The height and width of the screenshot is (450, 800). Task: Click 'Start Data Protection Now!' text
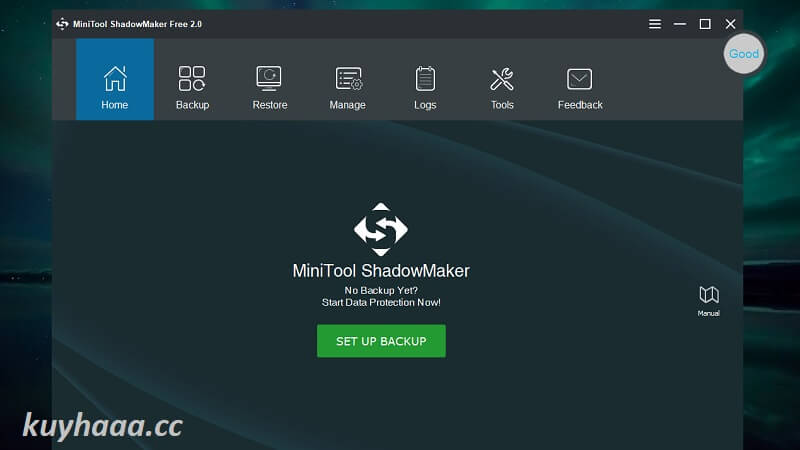[381, 303]
